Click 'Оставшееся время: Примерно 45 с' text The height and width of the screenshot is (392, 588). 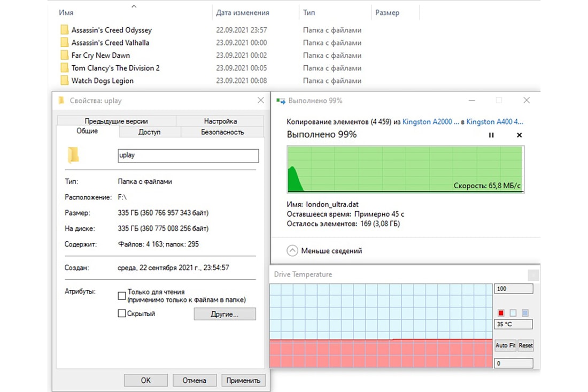pos(345,214)
